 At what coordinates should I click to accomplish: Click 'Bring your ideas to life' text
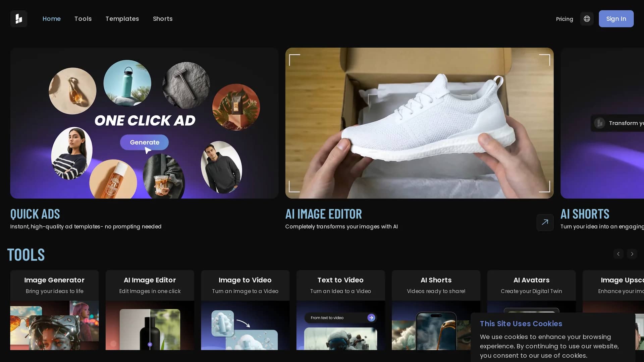coord(54,291)
